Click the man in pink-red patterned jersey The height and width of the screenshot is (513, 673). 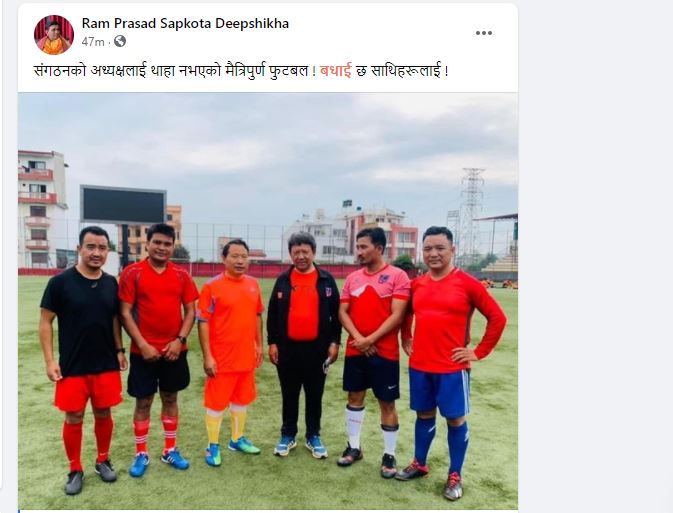pos(374,352)
